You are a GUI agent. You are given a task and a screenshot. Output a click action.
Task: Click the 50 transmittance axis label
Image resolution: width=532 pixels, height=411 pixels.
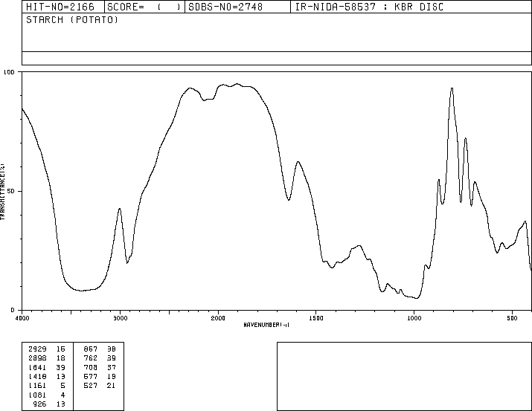11,192
